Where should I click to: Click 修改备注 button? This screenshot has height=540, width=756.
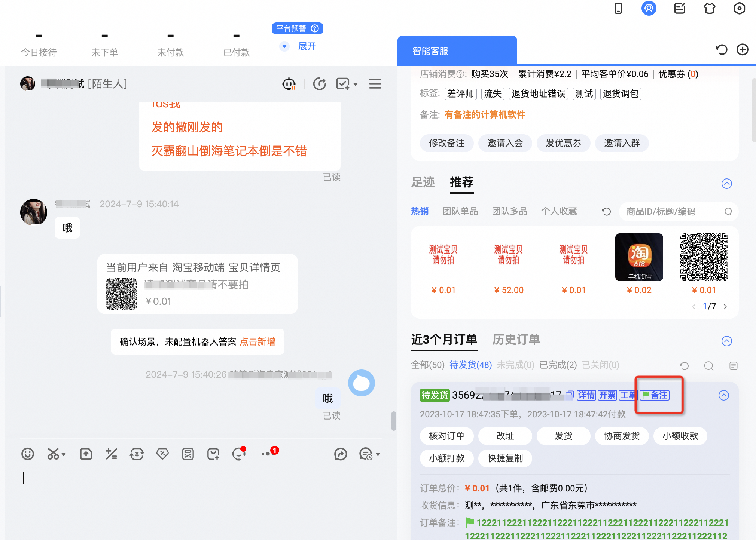(x=447, y=143)
